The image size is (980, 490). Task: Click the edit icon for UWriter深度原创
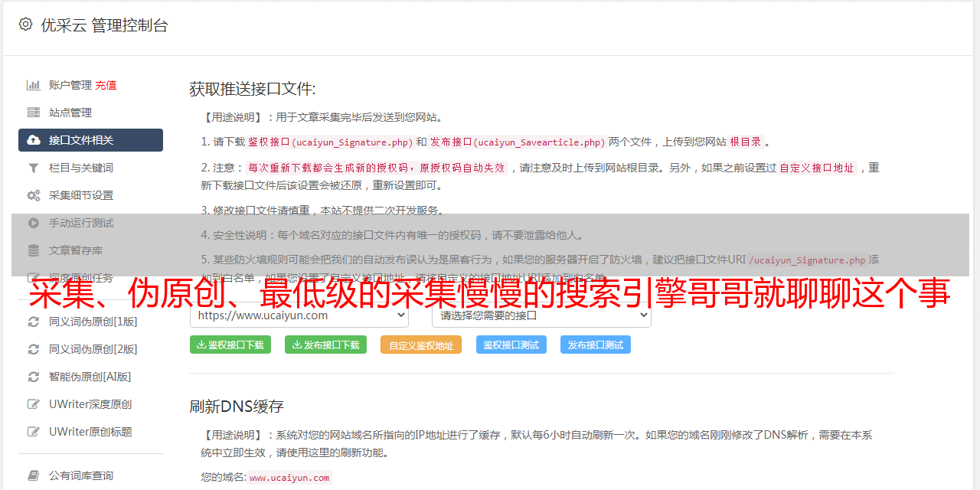pos(34,404)
